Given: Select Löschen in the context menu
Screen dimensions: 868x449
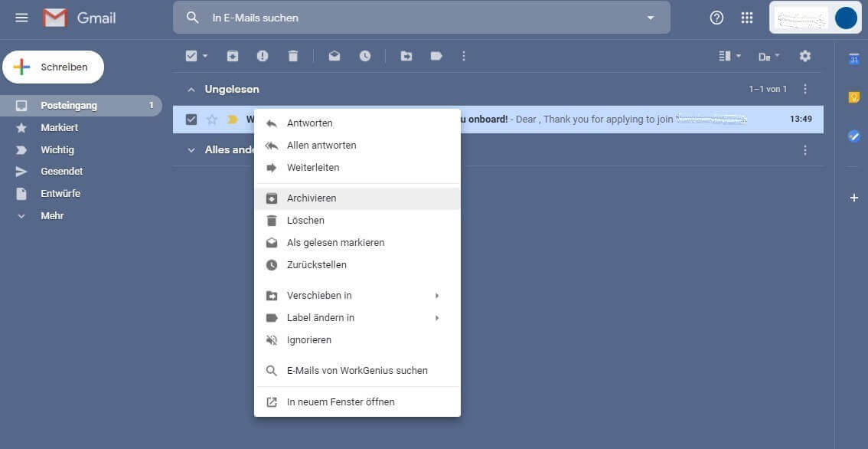Looking at the screenshot, I should [357, 221].
